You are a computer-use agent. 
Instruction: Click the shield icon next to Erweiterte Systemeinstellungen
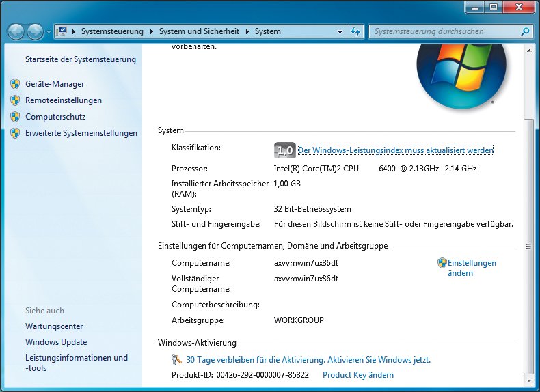click(15, 133)
